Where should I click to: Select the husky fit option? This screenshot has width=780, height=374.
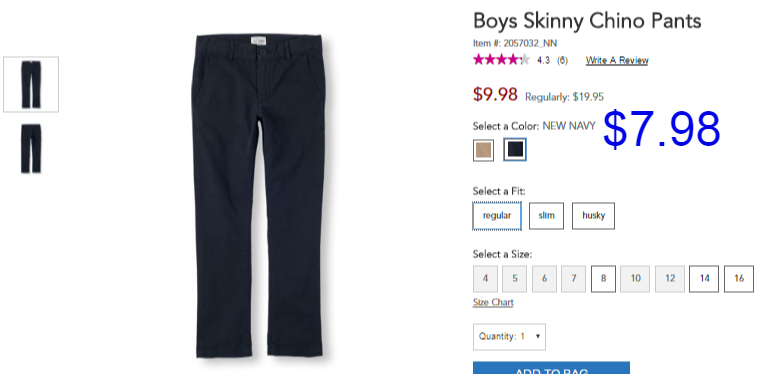[x=593, y=216]
